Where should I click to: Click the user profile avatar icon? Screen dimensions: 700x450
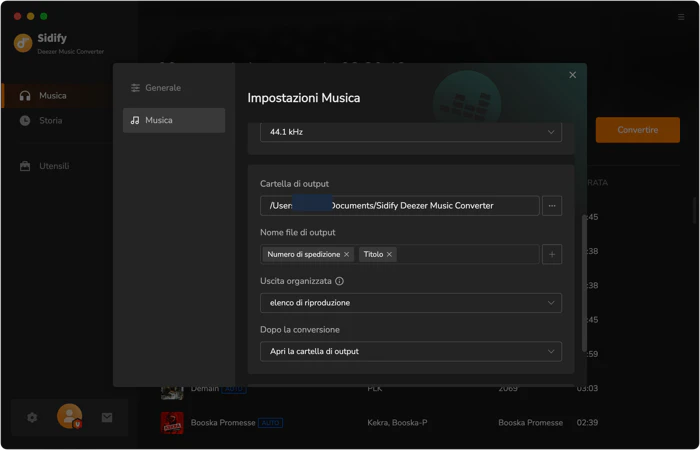[x=69, y=416]
